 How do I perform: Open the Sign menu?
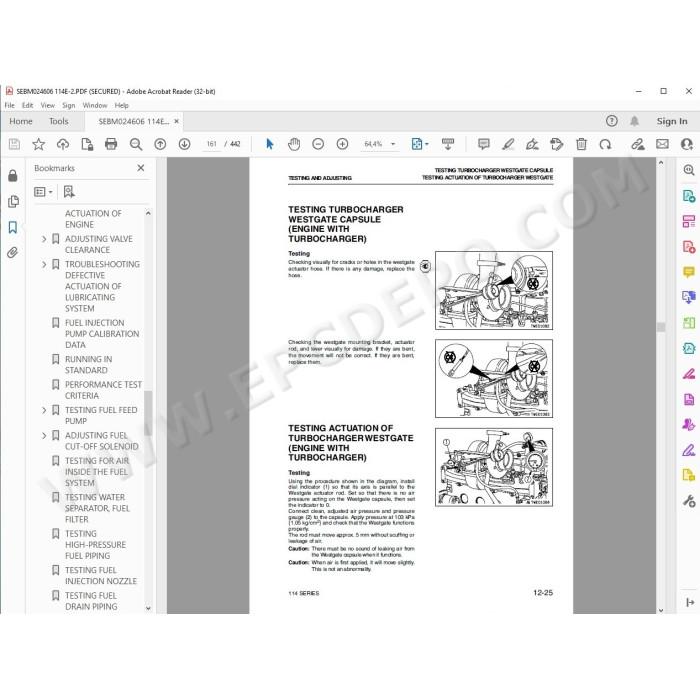click(69, 105)
